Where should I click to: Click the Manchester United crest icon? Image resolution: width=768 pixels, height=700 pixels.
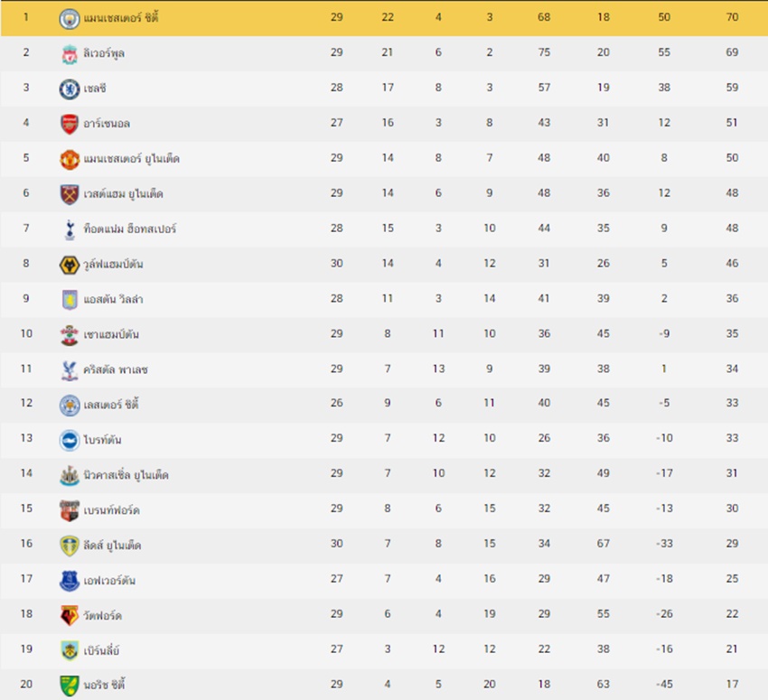(70, 159)
